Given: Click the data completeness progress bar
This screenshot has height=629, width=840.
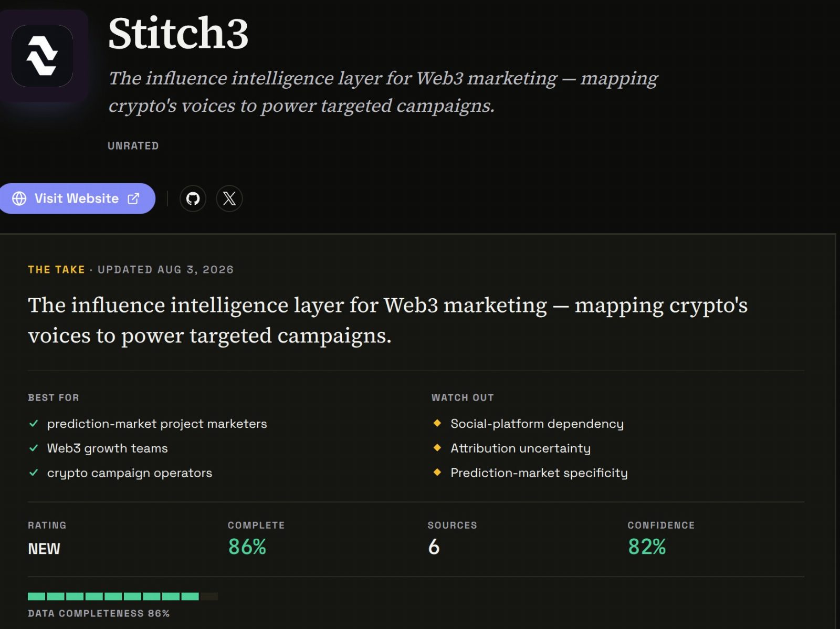Looking at the screenshot, I should click(123, 596).
